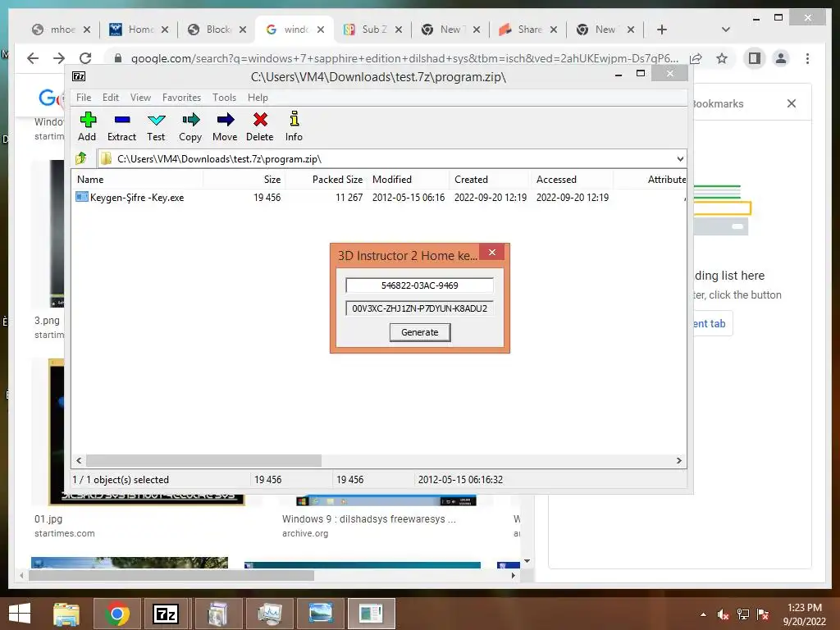Click the muted volume tray icon
The height and width of the screenshot is (630, 840).
[x=724, y=614]
